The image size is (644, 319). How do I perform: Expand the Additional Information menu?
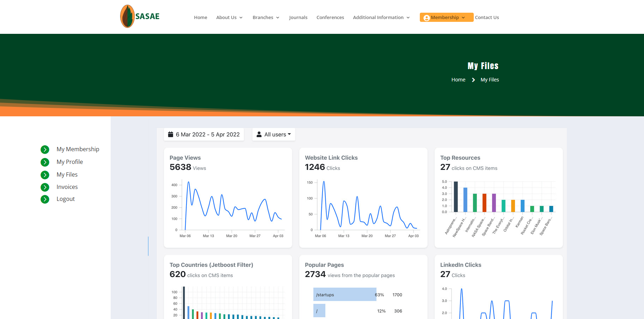coord(381,17)
